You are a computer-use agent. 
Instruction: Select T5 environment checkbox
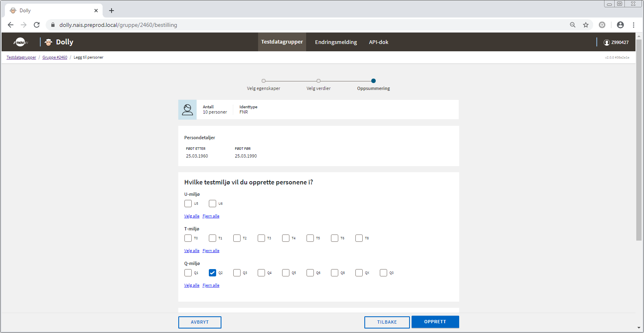coord(310,238)
